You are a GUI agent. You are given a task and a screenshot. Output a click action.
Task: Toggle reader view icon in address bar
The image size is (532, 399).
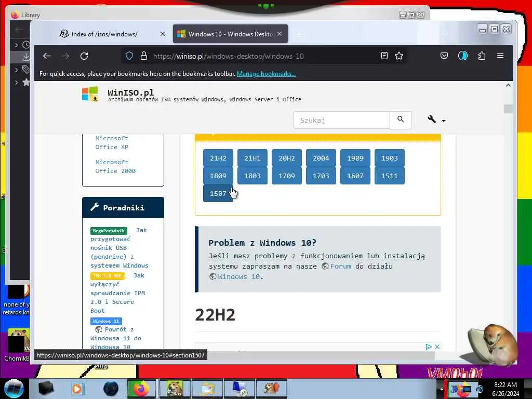384,56
